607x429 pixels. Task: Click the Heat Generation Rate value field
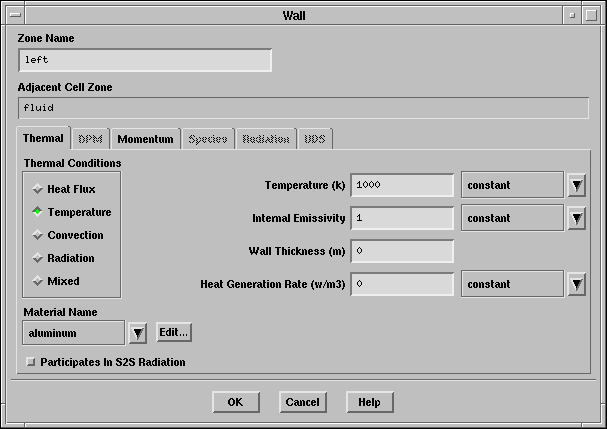pos(402,284)
